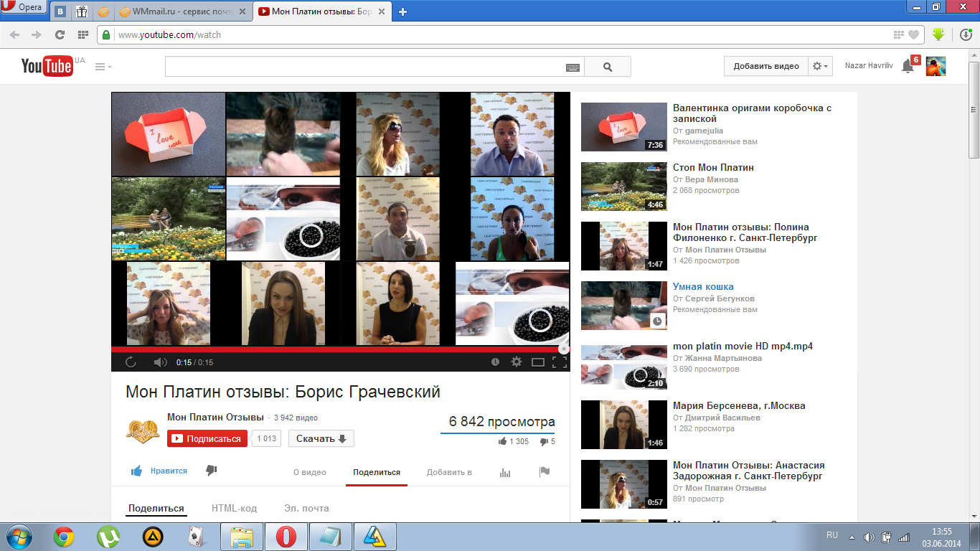Click the green download arrow extension
The image size is (980, 551).
point(938,34)
